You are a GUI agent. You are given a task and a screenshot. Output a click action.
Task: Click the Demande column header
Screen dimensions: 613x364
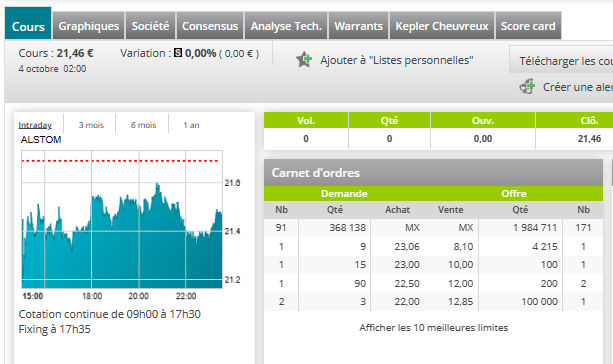[344, 194]
